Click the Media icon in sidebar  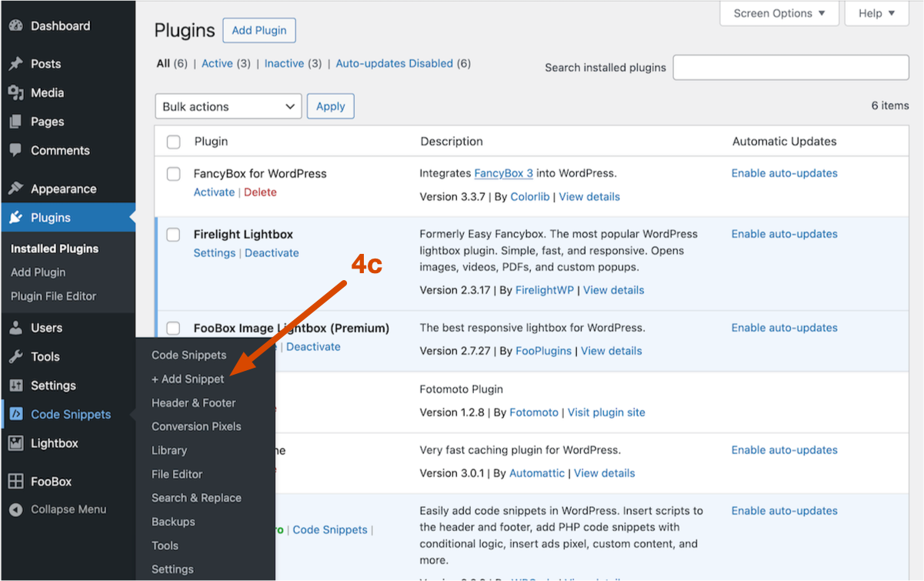tap(15, 93)
